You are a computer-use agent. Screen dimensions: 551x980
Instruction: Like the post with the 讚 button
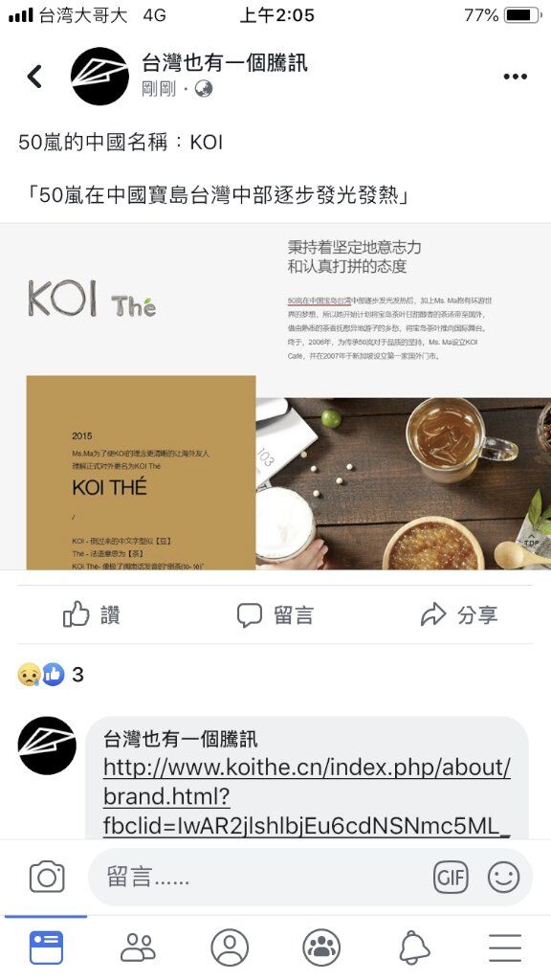92,615
